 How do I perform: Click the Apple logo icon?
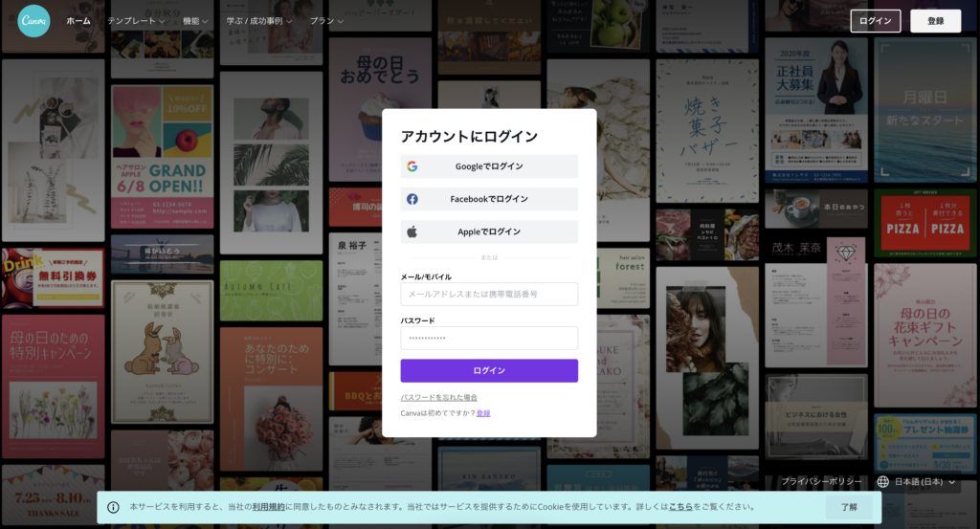412,231
